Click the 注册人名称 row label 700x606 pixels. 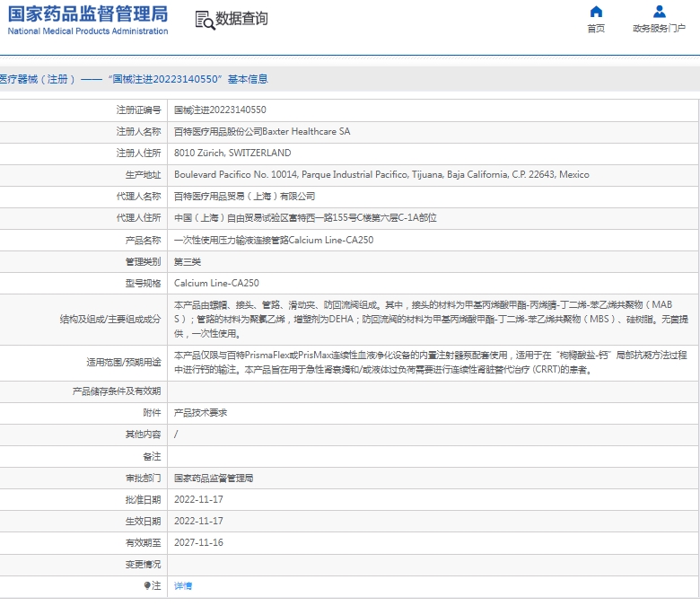tap(138, 132)
